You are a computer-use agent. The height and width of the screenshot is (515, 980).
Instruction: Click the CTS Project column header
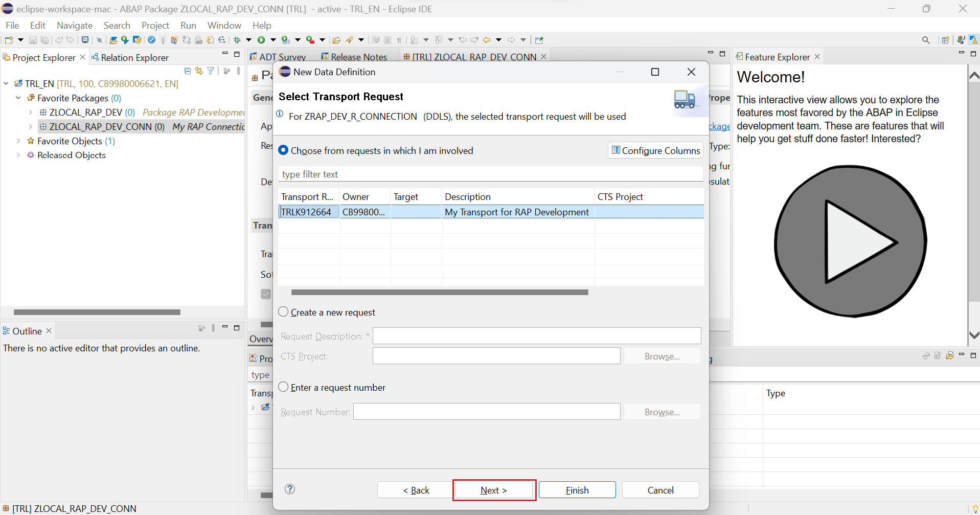[x=649, y=196]
